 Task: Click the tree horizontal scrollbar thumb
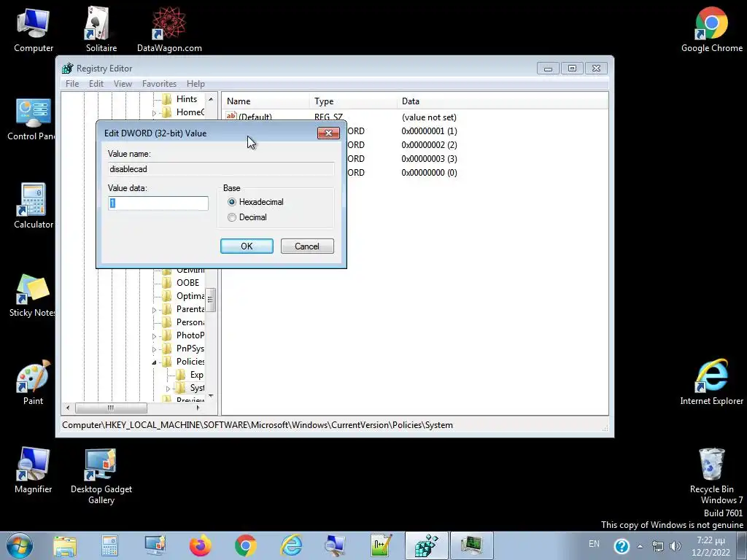[x=111, y=408]
